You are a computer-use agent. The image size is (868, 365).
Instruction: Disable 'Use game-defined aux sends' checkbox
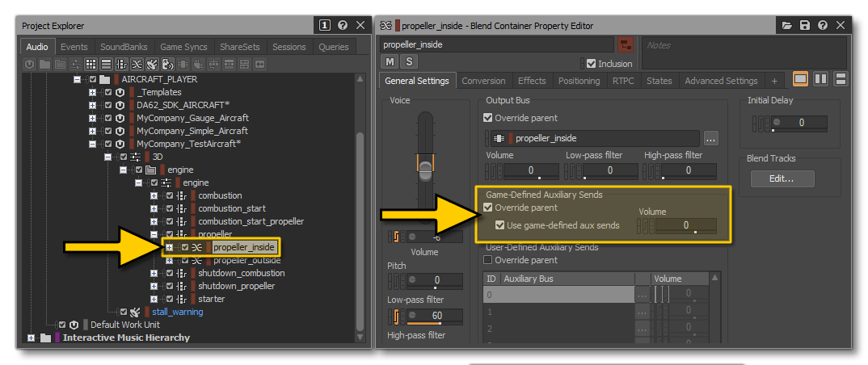(500, 225)
